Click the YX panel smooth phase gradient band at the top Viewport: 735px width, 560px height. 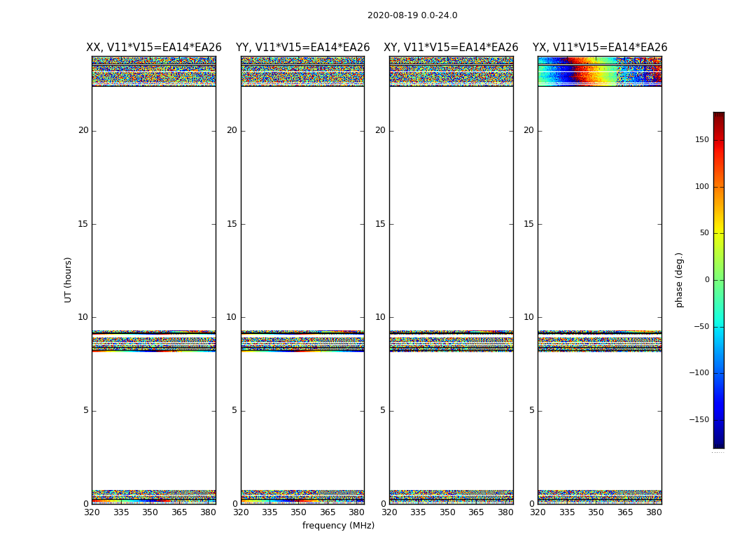(599, 71)
